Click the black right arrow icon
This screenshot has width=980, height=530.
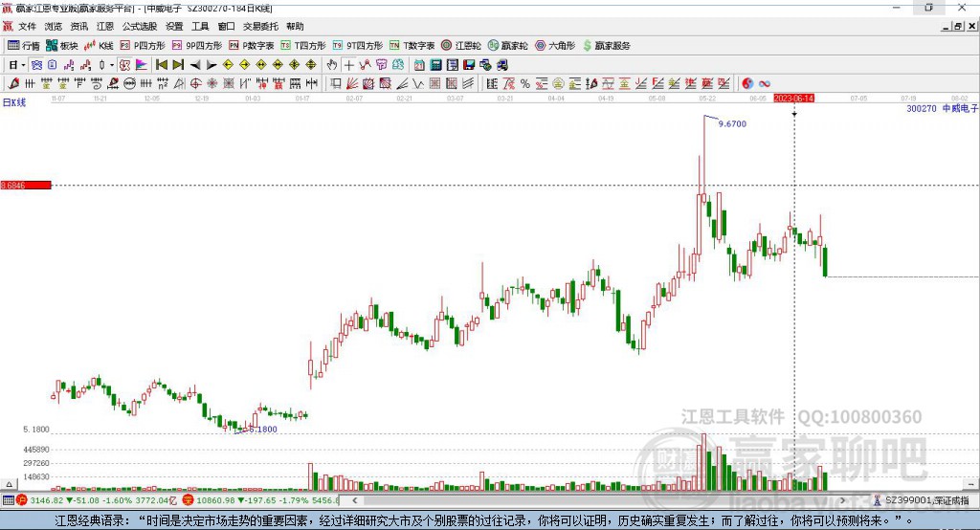click(x=212, y=65)
